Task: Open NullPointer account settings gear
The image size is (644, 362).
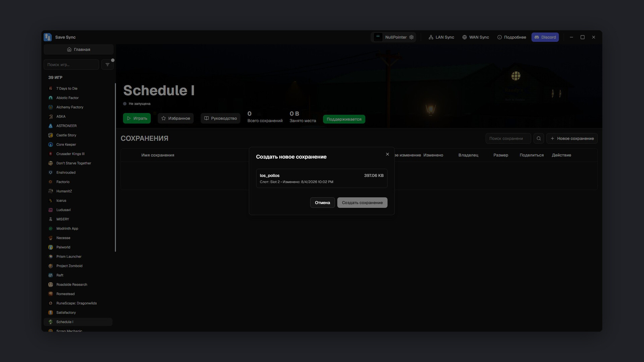Action: coord(412,37)
